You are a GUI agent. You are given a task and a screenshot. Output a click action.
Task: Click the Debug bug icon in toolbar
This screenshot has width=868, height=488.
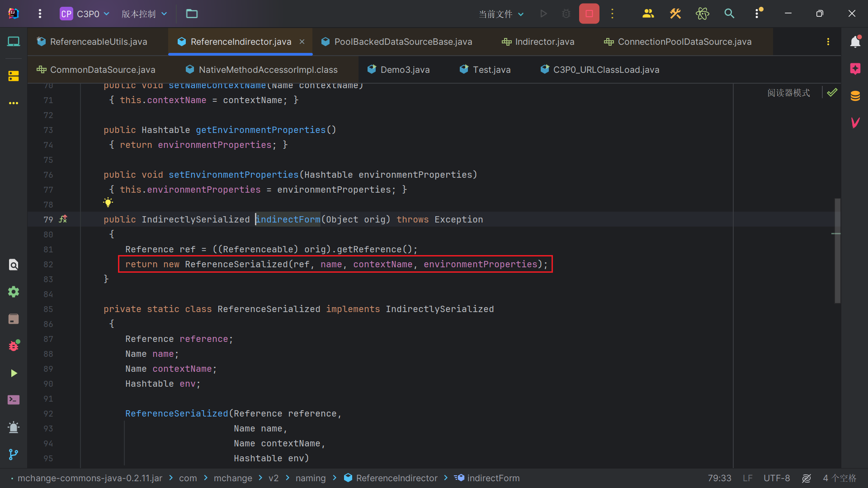tap(566, 14)
